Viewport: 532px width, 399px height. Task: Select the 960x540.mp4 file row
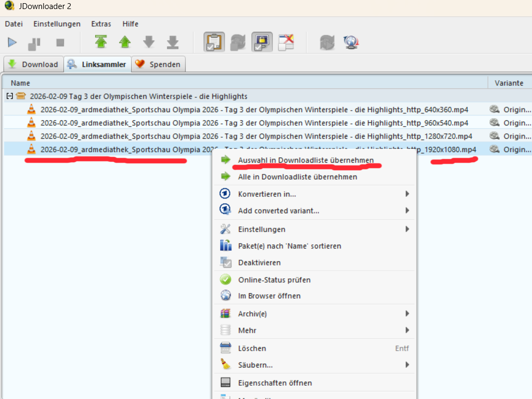(268, 122)
